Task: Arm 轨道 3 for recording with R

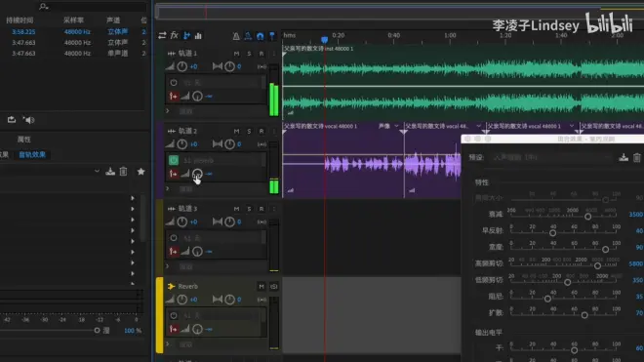Action: (262, 209)
